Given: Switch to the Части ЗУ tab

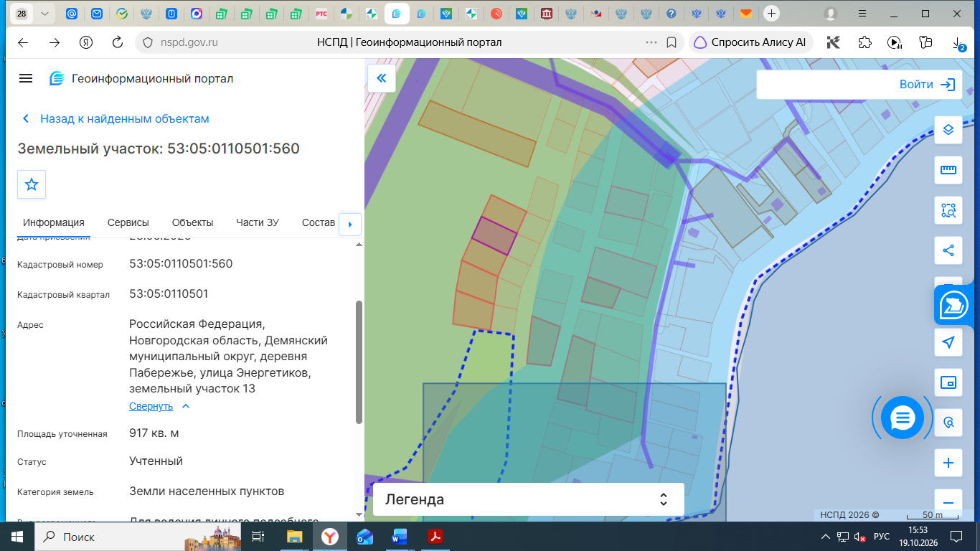Looking at the screenshot, I should (258, 222).
